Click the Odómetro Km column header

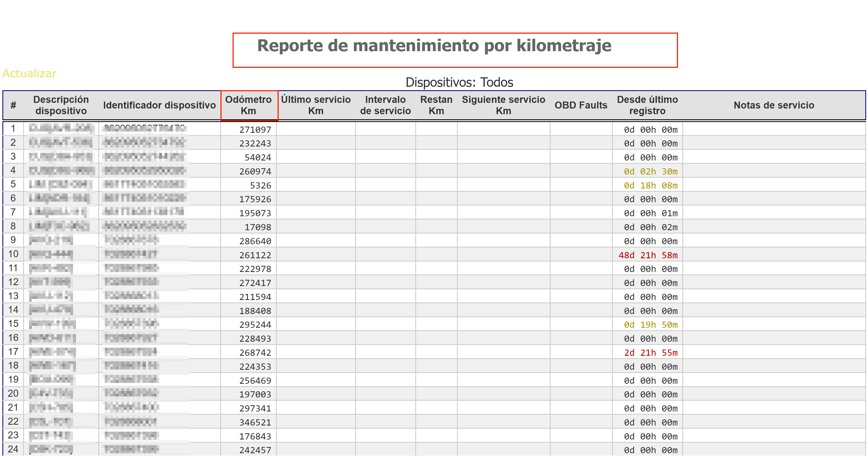248,105
